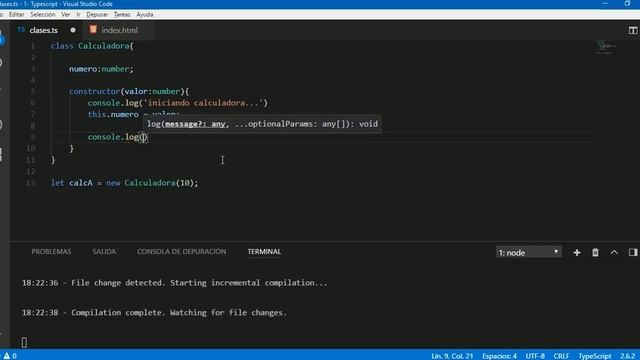Open the CONSOLA DE DEPURACIÓN tab
Viewport: 640px width, 360px height.
tap(182, 252)
